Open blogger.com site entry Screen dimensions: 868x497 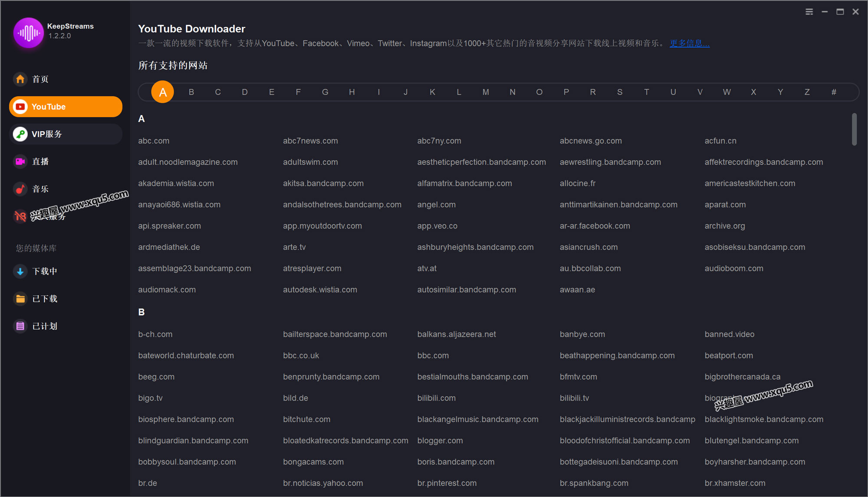point(440,441)
